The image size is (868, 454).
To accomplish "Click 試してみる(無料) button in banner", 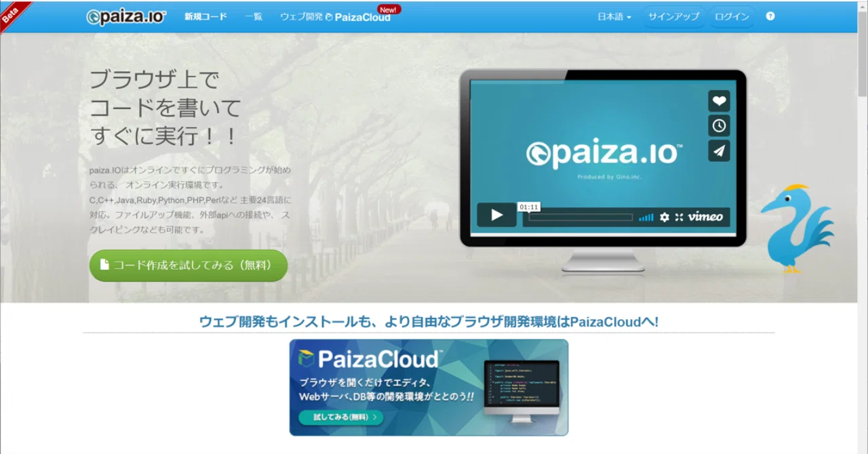I will pyautogui.click(x=341, y=417).
